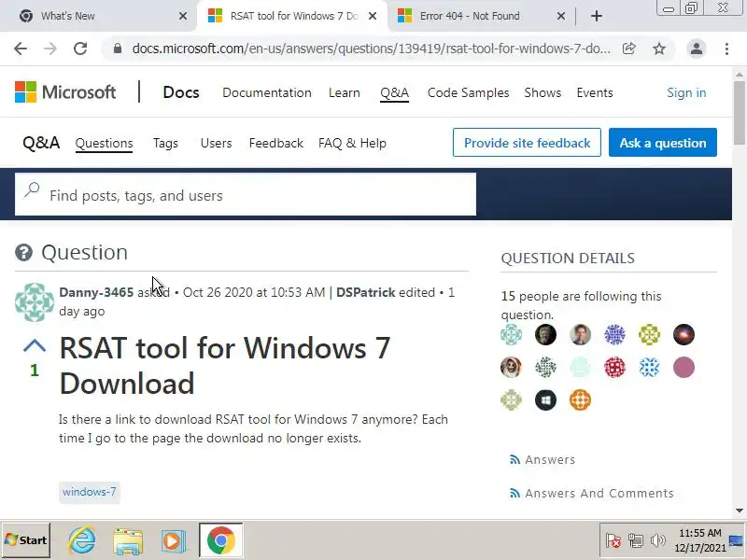747x560 pixels.
Task: Click the windows-7 tag
Action: click(x=90, y=492)
